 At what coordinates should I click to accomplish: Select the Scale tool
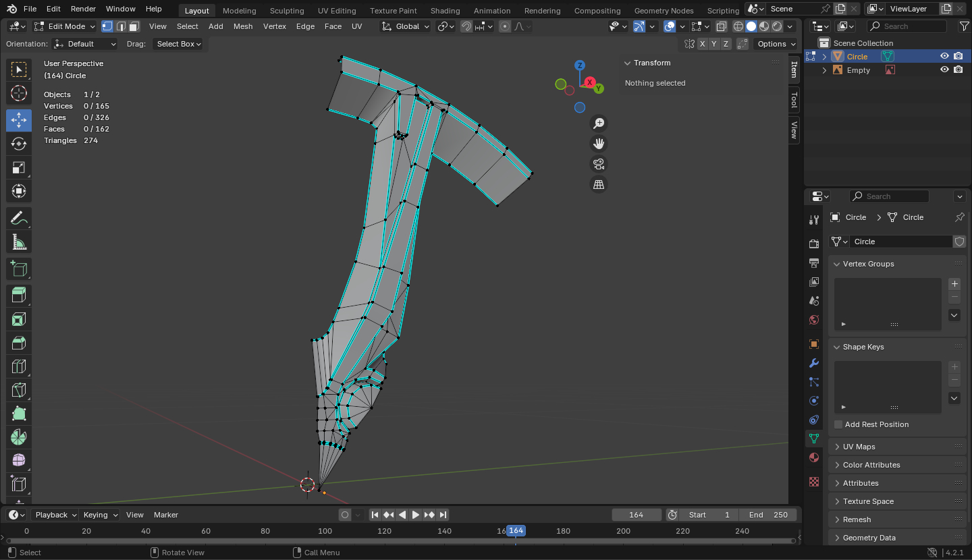tap(19, 168)
